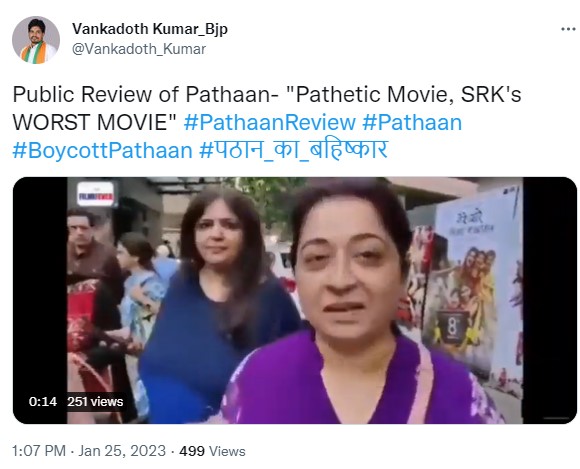580x469 pixels.
Task: Click the '8' badge on the movie poster
Action: 453,327
